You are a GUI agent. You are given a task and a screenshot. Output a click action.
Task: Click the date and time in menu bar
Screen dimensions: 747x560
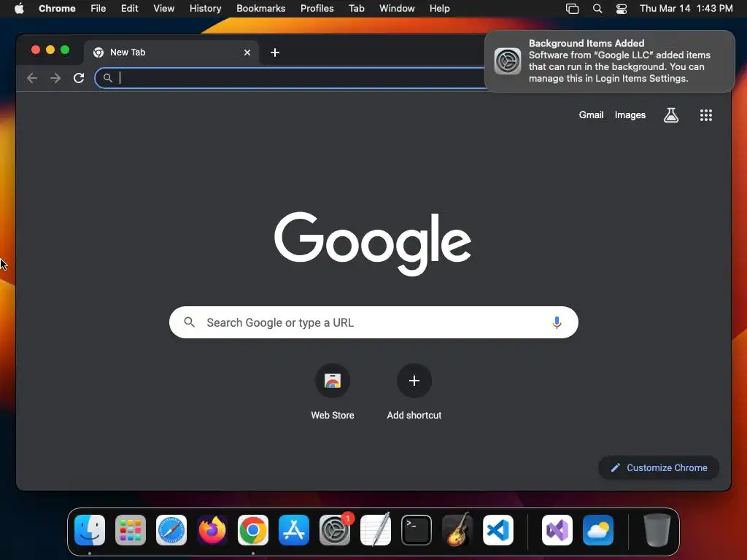pos(686,9)
